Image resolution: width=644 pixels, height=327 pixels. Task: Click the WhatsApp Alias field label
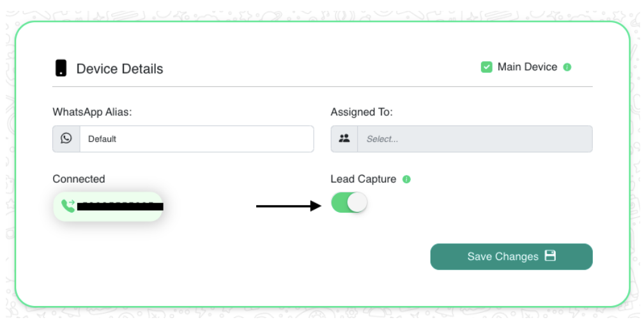point(92,112)
